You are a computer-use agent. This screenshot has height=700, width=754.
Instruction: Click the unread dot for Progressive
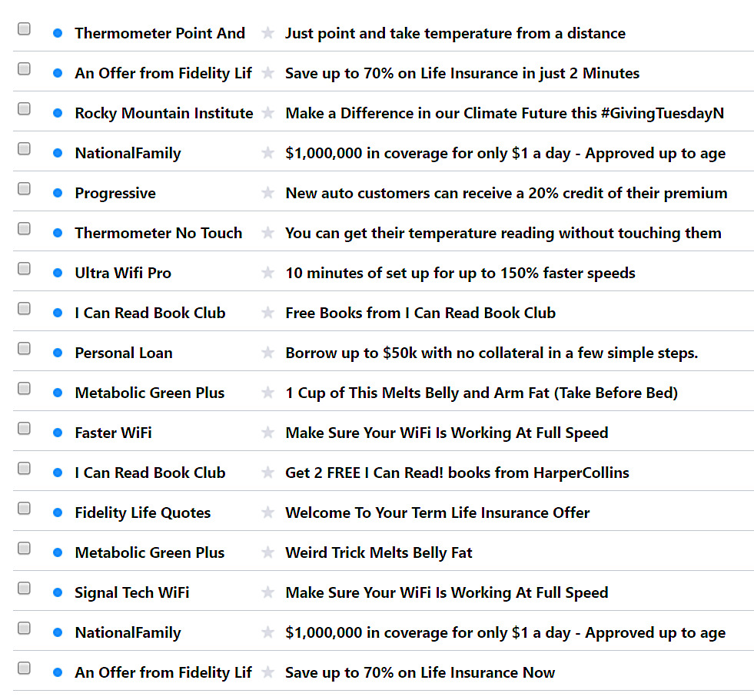click(58, 193)
